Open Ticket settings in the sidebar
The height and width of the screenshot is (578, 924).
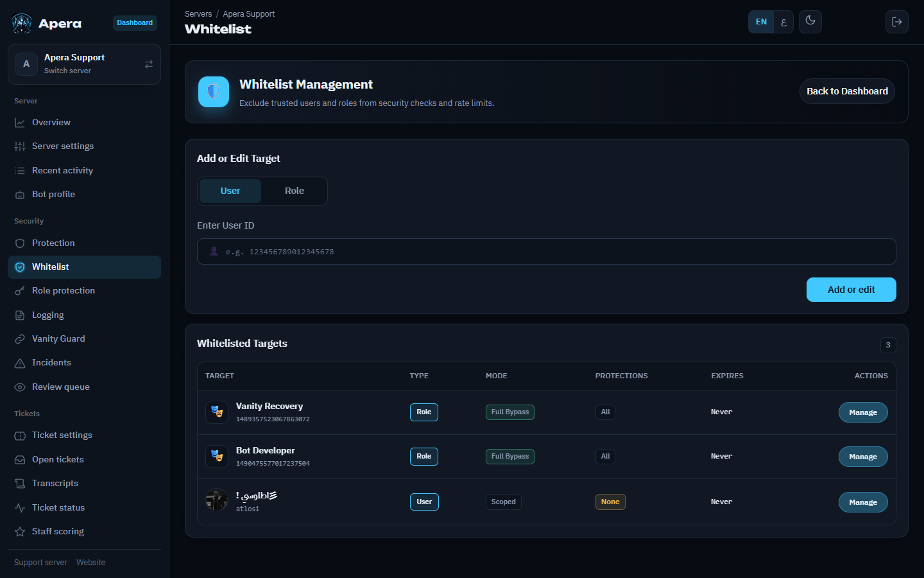[84, 435]
